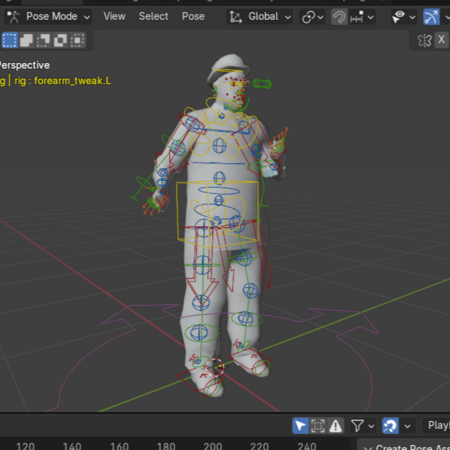This screenshot has height=450, width=450.
Task: Open the Pose menu
Action: (193, 16)
